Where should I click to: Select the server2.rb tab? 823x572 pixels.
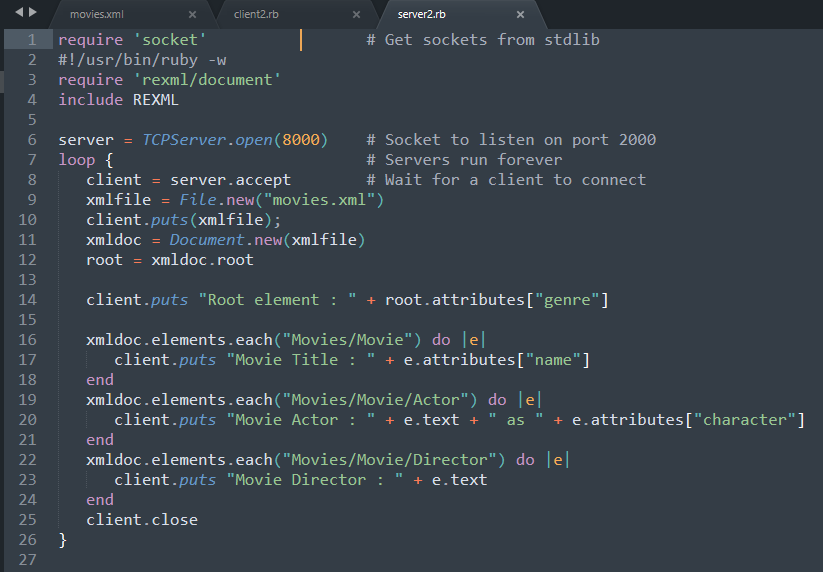421,14
